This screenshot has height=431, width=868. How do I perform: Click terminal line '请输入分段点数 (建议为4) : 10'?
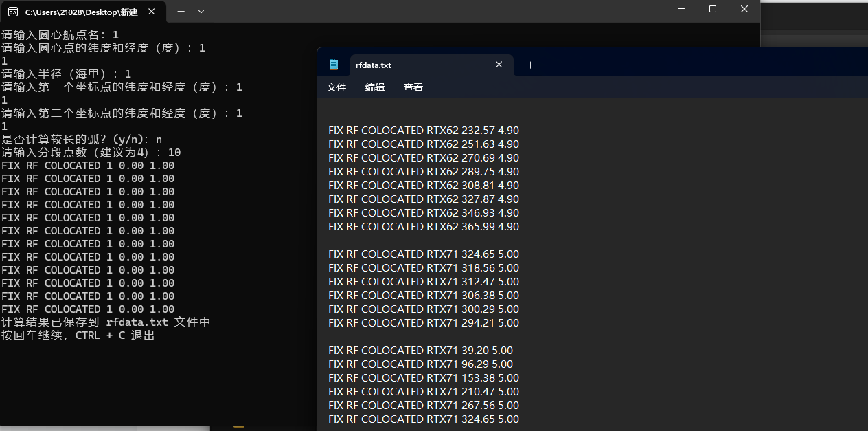(91, 152)
